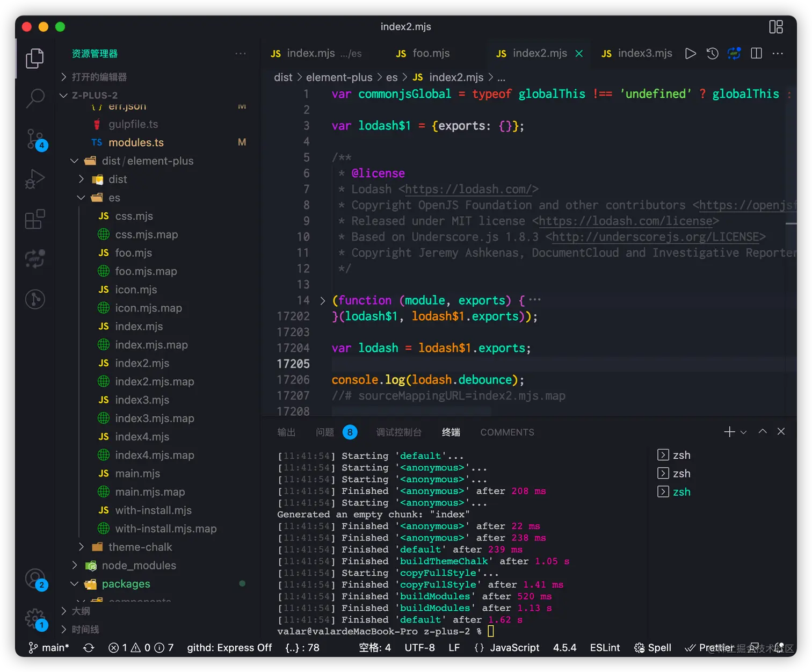Viewport: 812px width, 672px height.
Task: Open errors and warnings status indicator
Action: pyautogui.click(x=141, y=648)
